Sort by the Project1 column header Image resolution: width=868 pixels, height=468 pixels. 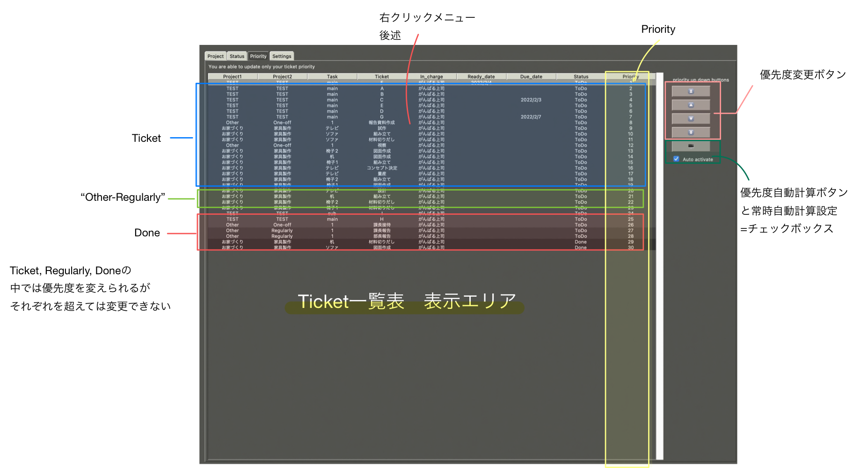(233, 77)
